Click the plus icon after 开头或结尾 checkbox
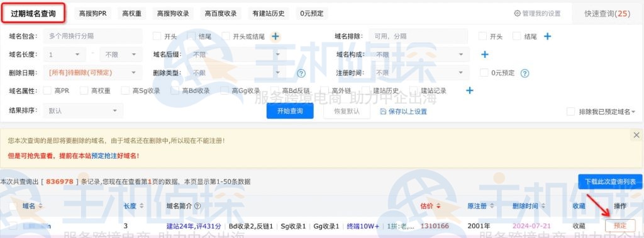 tap(275, 36)
